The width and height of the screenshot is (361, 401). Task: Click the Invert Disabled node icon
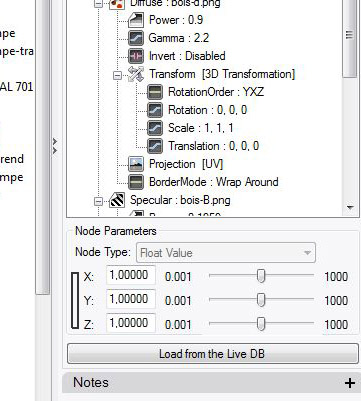click(x=136, y=56)
